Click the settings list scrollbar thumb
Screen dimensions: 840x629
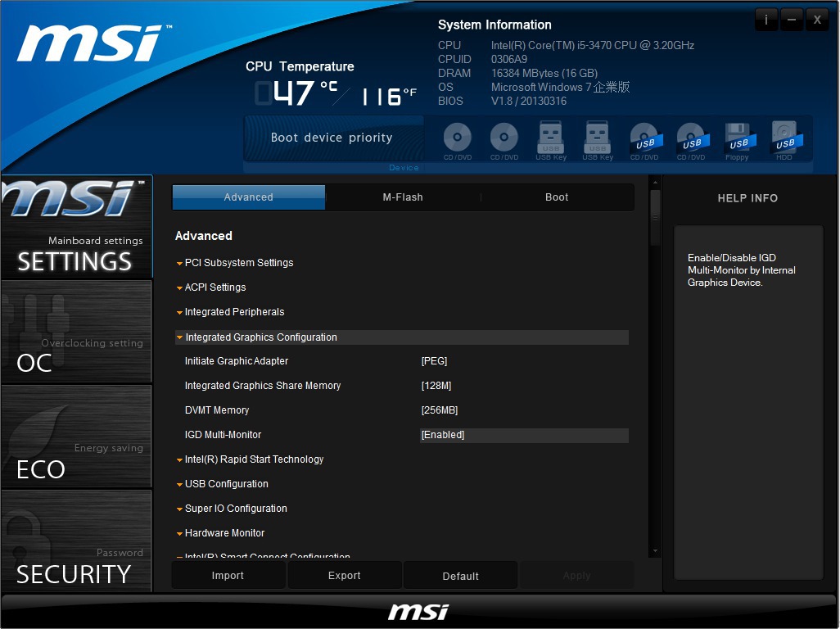point(655,217)
